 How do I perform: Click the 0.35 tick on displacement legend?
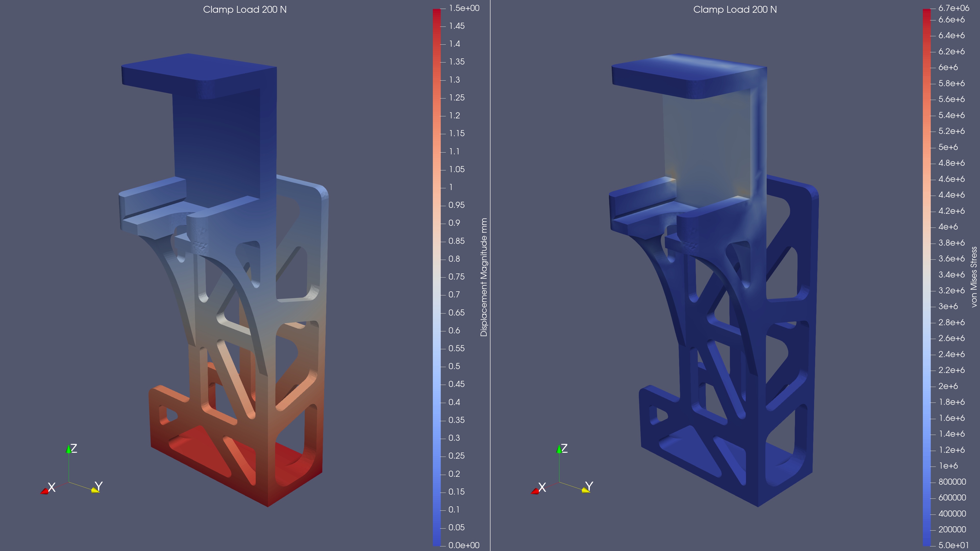point(457,420)
